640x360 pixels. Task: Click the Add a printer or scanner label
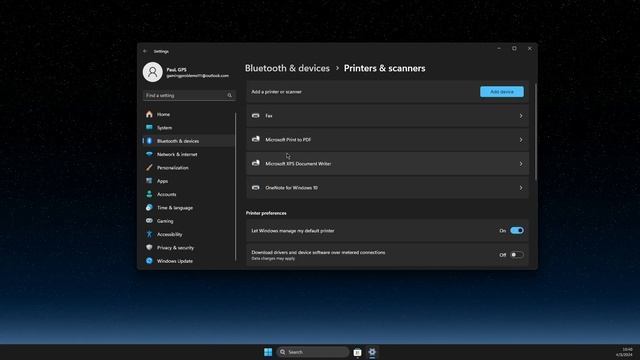pos(276,92)
